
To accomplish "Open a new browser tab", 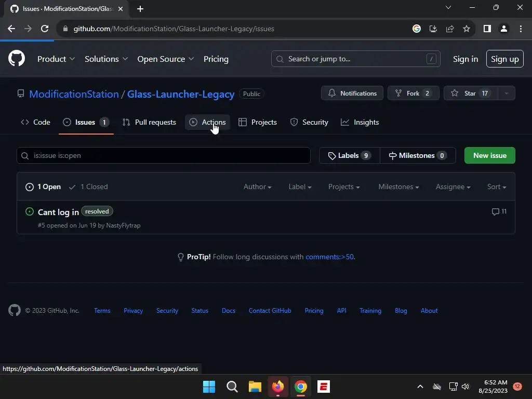I will click(x=140, y=9).
